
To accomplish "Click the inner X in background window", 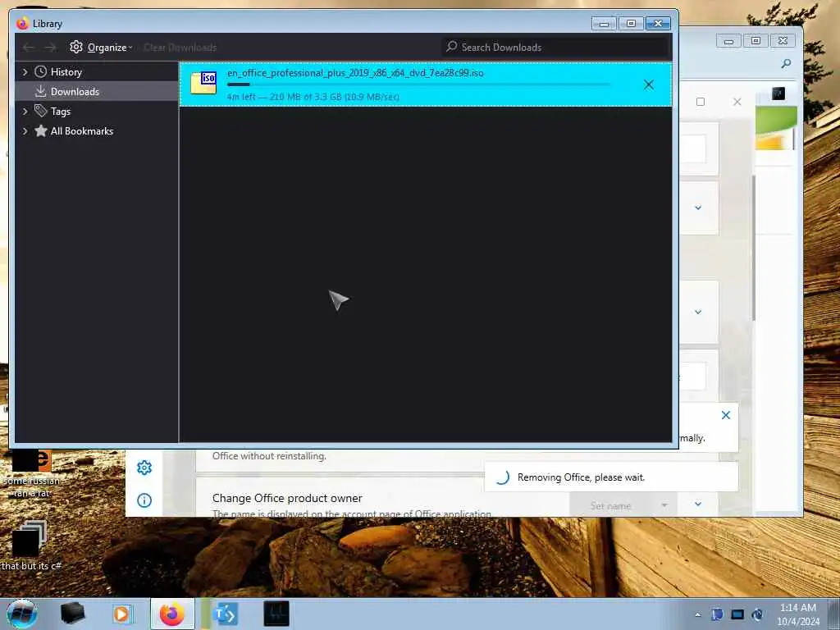I will pos(737,102).
